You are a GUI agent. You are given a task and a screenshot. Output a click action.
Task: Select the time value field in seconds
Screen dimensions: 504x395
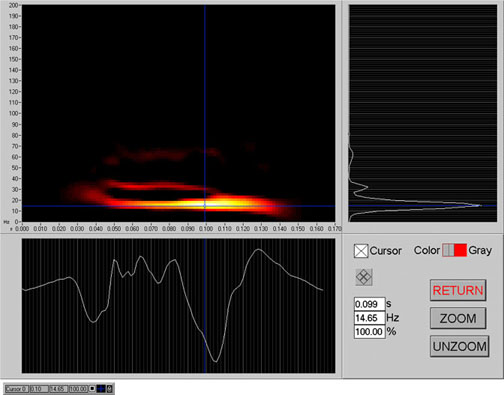(x=369, y=304)
